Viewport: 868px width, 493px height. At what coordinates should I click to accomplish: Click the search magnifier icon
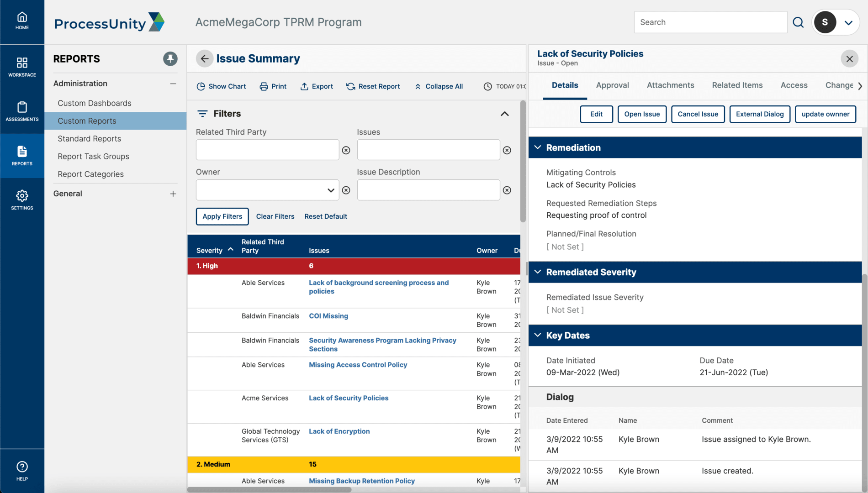(x=798, y=22)
